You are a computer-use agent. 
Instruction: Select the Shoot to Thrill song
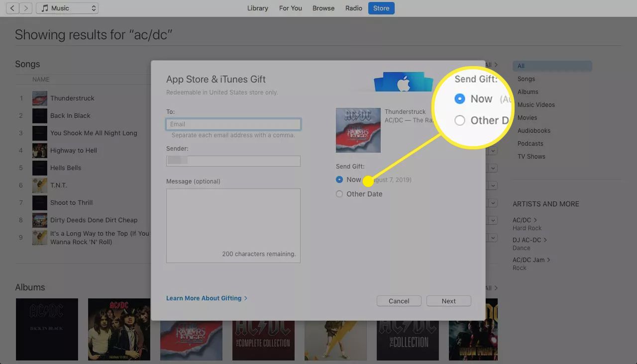coord(71,202)
